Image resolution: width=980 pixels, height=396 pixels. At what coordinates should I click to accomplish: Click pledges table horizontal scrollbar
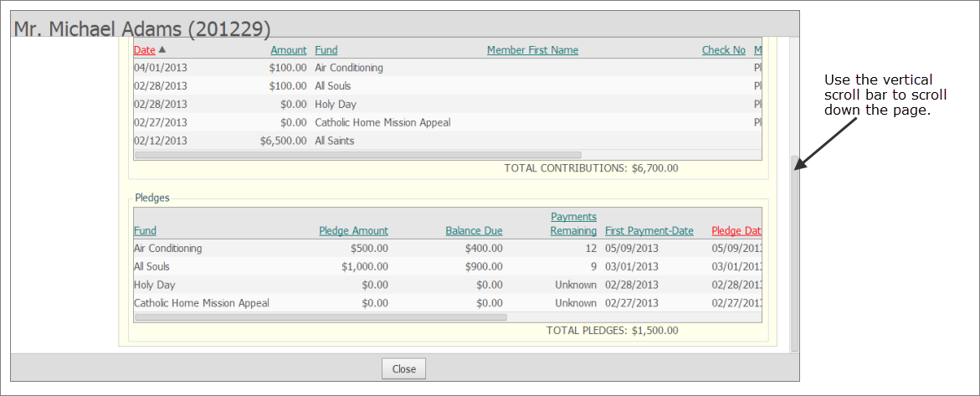tap(320, 317)
